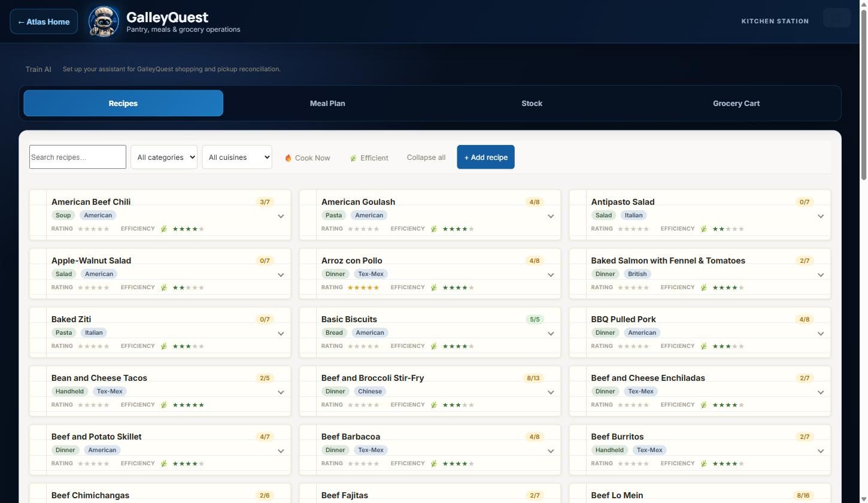Click the British tag on Baked Salmon

[x=637, y=274]
